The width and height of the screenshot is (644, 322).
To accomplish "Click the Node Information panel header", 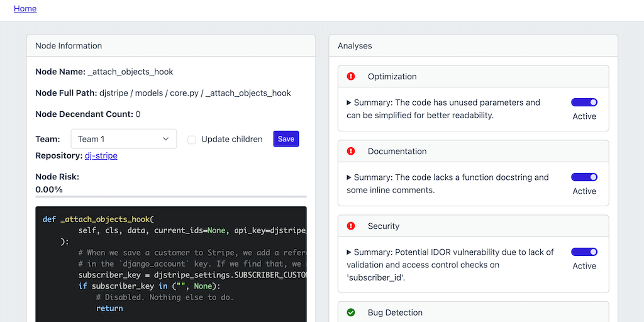I will pos(170,46).
